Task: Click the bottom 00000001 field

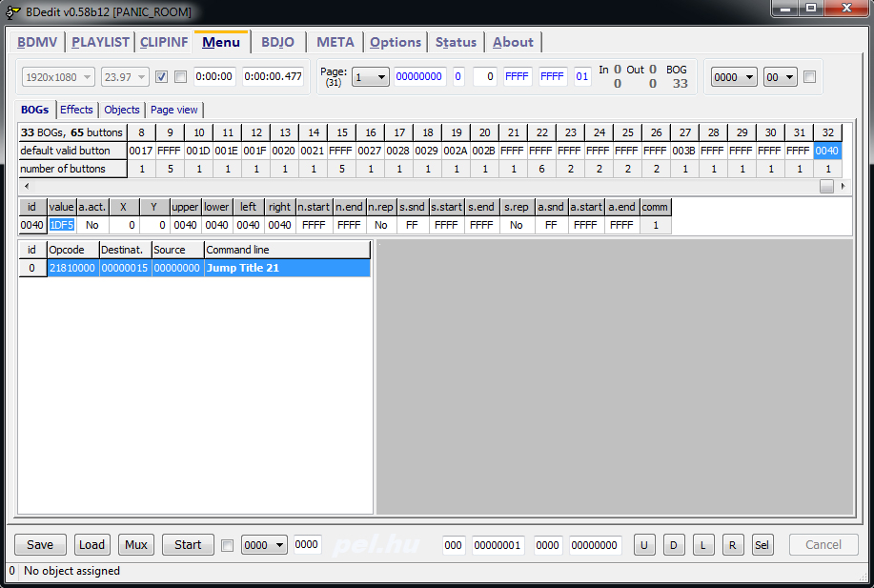Action: [498, 545]
